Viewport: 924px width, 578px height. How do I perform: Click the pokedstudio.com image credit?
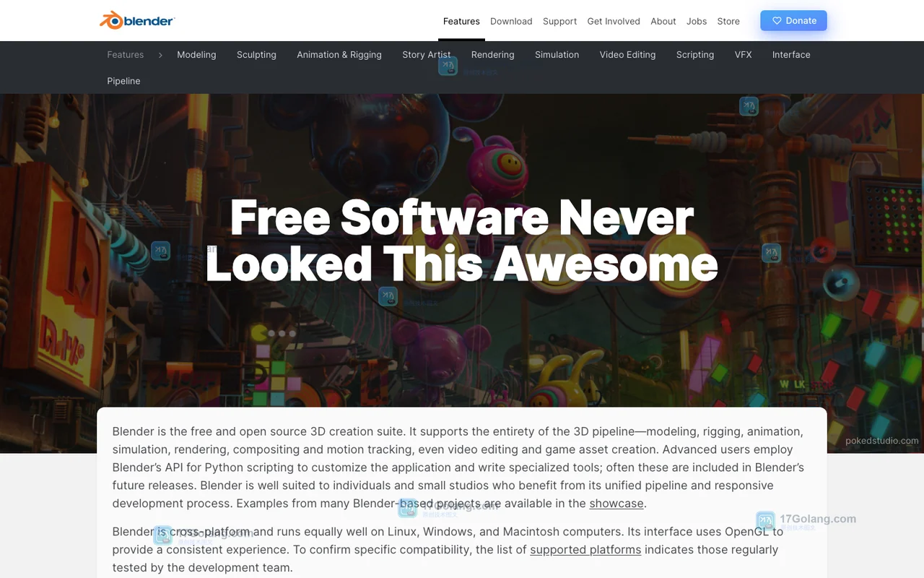pyautogui.click(x=882, y=441)
